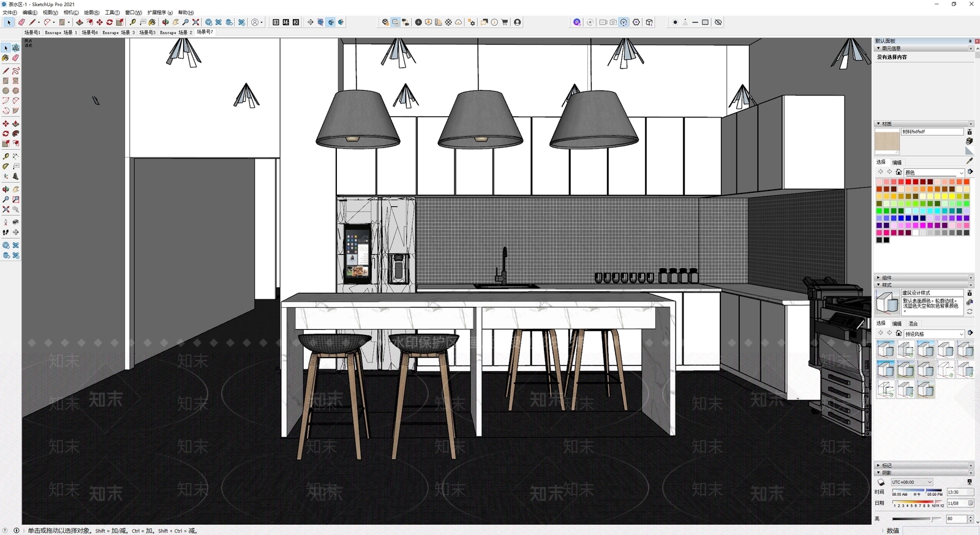Switch to scene tab 场景号1

click(32, 32)
